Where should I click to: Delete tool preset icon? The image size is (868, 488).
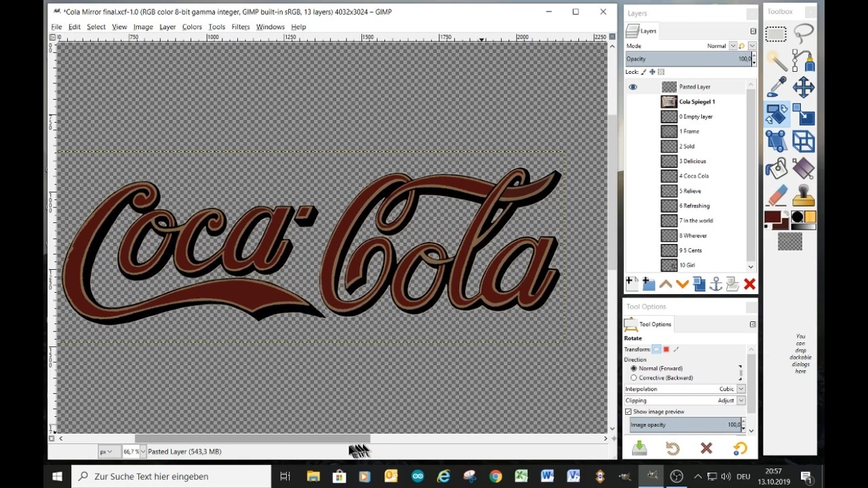(707, 448)
